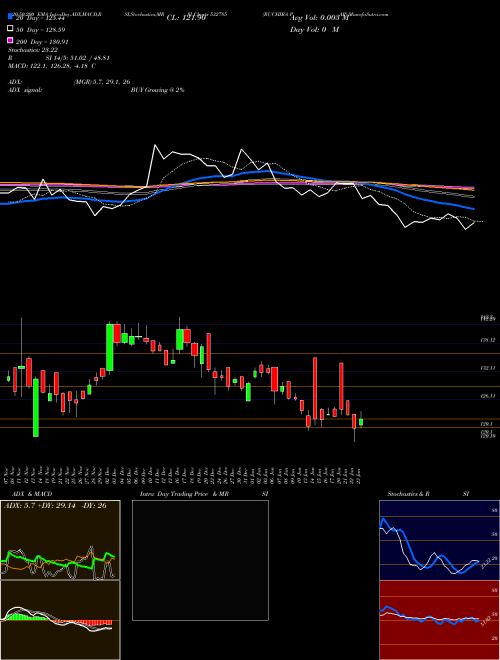Click the 'BUY Growing @ 2%' signal text
Viewport: 500px width, 660px height.
coord(157,90)
